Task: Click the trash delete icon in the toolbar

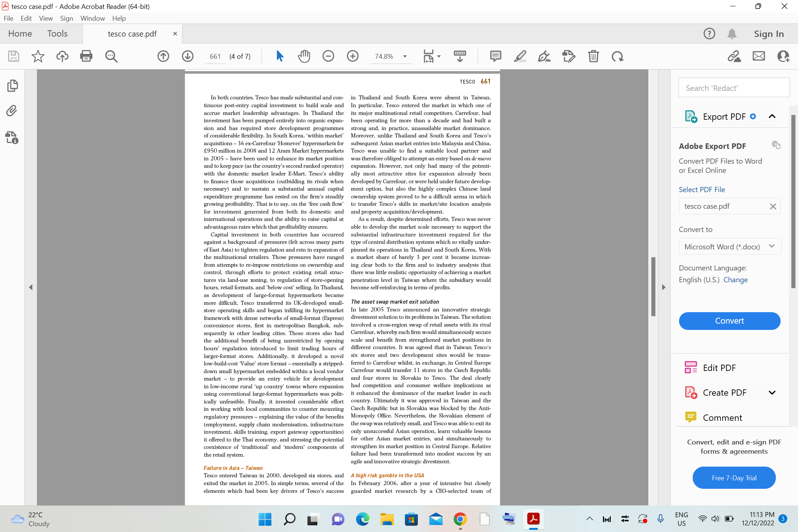Action: pyautogui.click(x=593, y=56)
